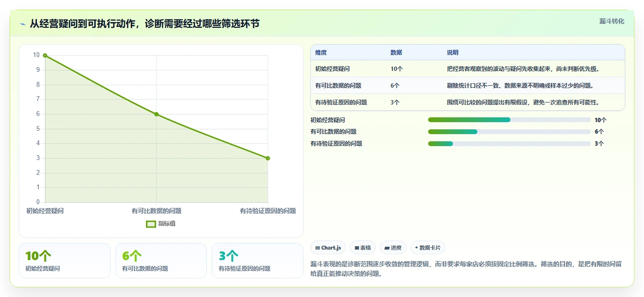Click the progress bar for 初始经营疑问
Image resolution: width=644 pixels, height=297 pixels.
[509, 120]
